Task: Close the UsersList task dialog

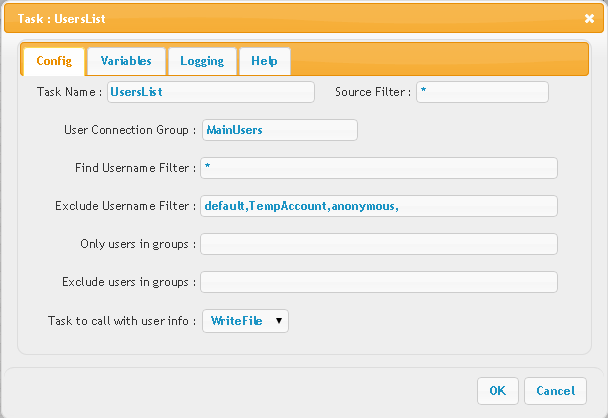Action: (x=589, y=19)
